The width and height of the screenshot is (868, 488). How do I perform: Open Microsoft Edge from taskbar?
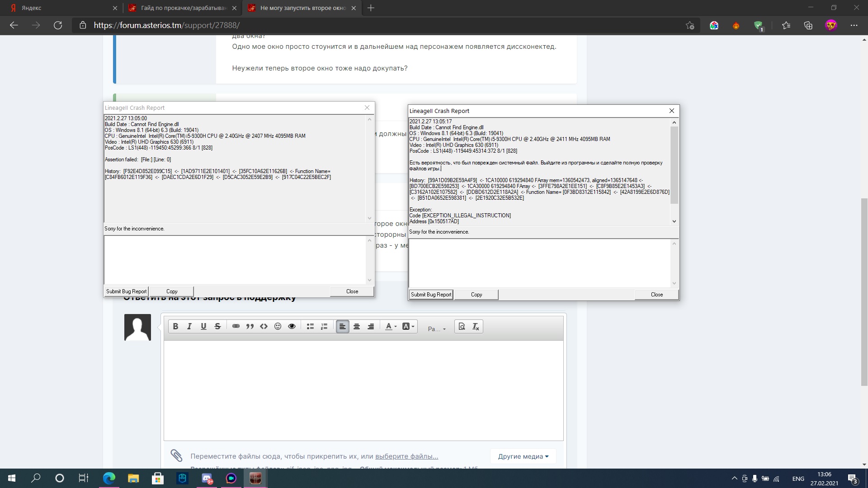point(109,478)
